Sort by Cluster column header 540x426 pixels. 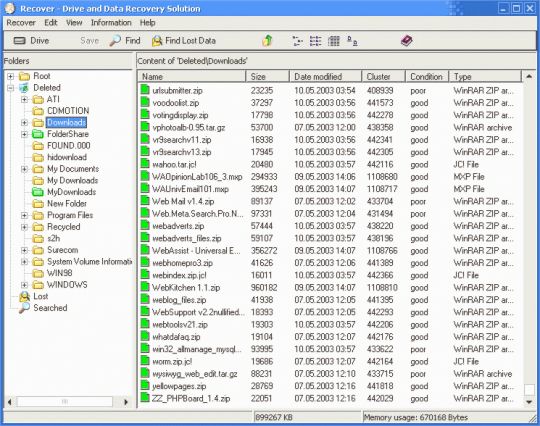coord(384,76)
